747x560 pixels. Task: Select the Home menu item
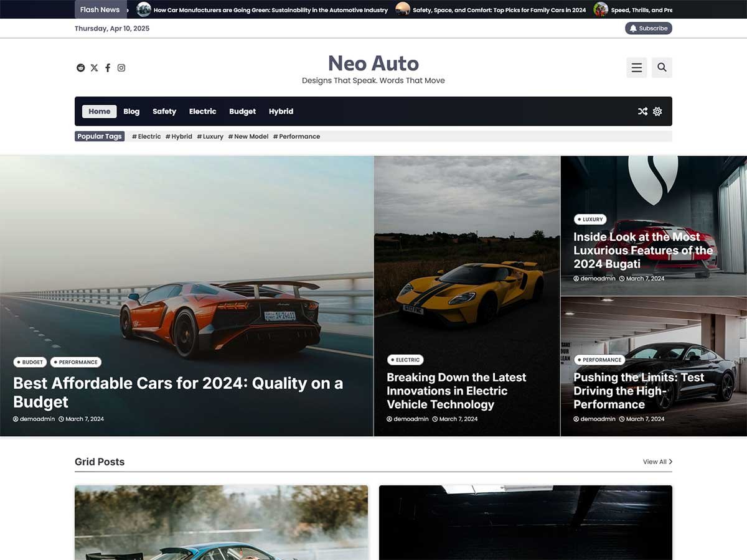pyautogui.click(x=100, y=111)
